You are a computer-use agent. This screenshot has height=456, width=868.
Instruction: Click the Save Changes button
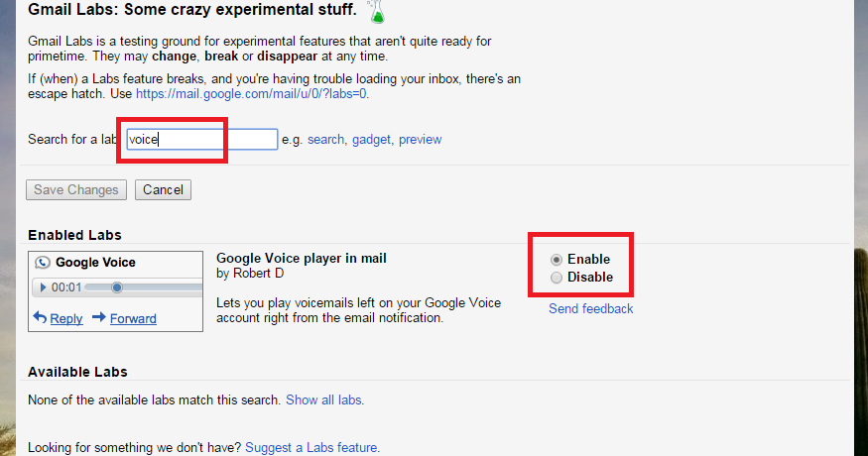[x=76, y=189]
